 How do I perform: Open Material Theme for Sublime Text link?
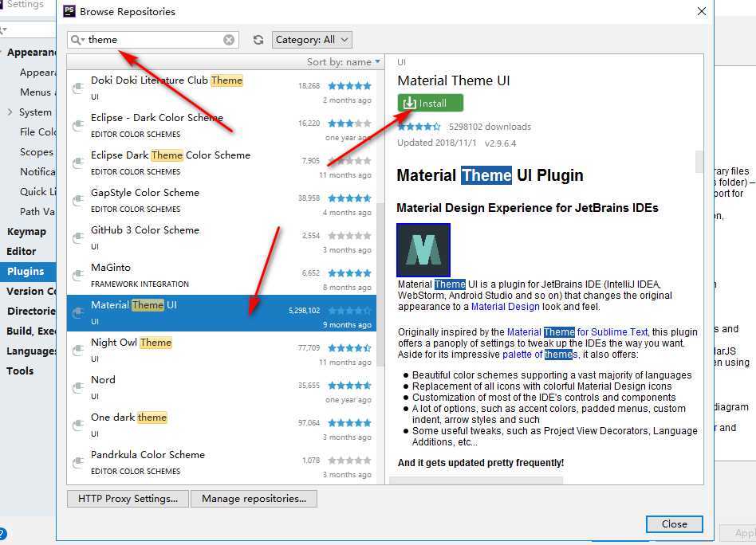577,332
